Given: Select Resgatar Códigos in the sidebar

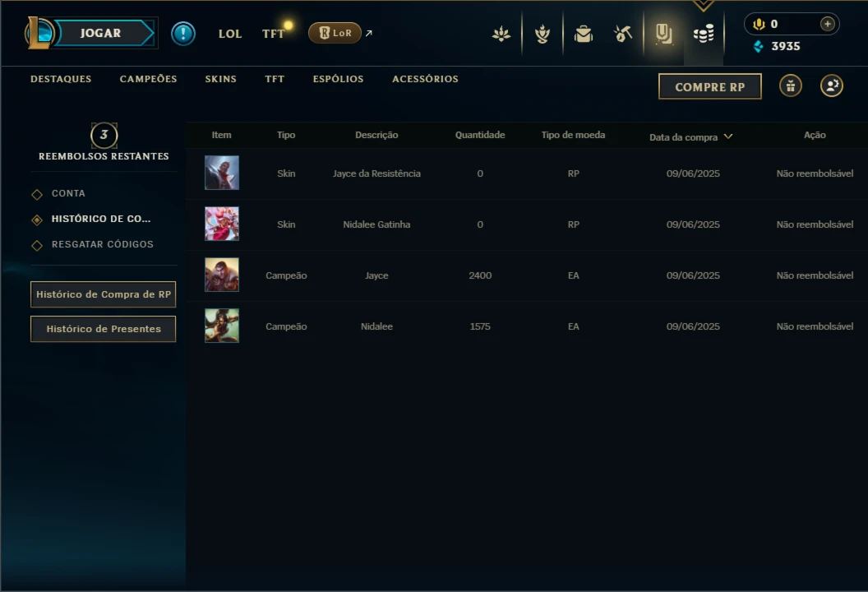Looking at the screenshot, I should pos(103,244).
